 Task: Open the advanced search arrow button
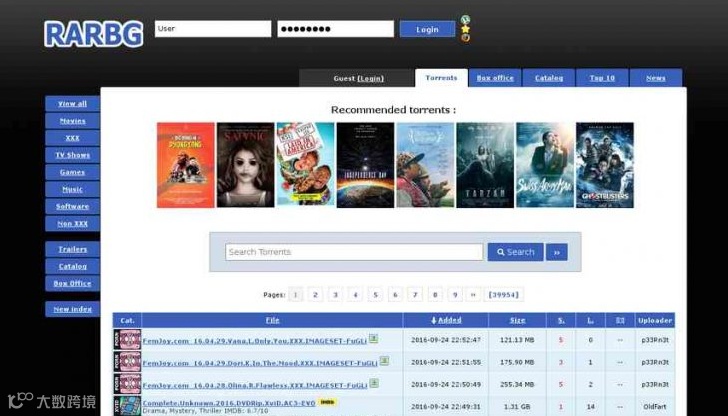tap(557, 252)
